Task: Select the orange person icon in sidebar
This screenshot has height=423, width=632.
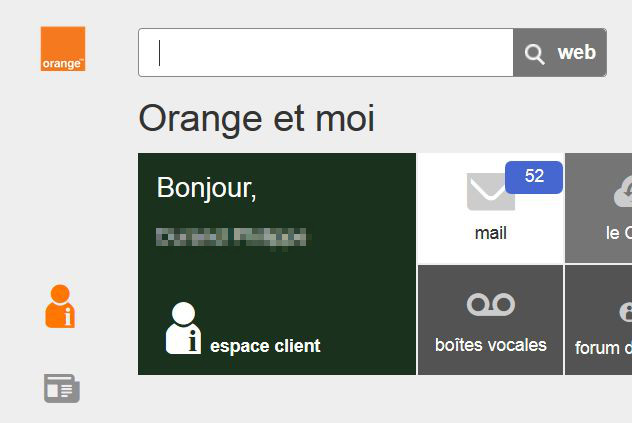Action: point(61,306)
